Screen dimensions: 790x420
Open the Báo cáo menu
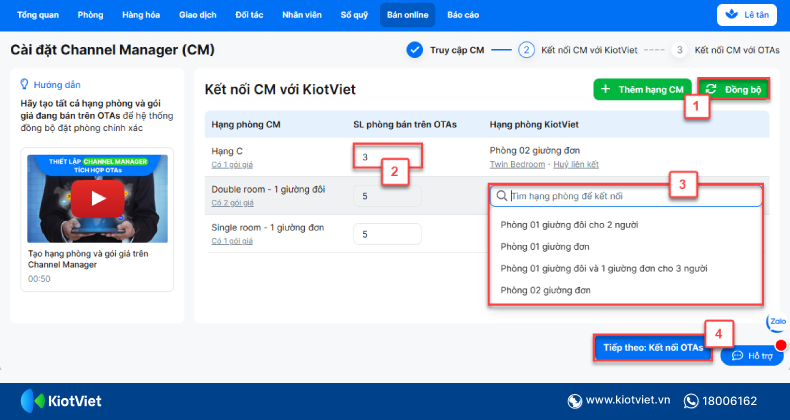coord(463,15)
